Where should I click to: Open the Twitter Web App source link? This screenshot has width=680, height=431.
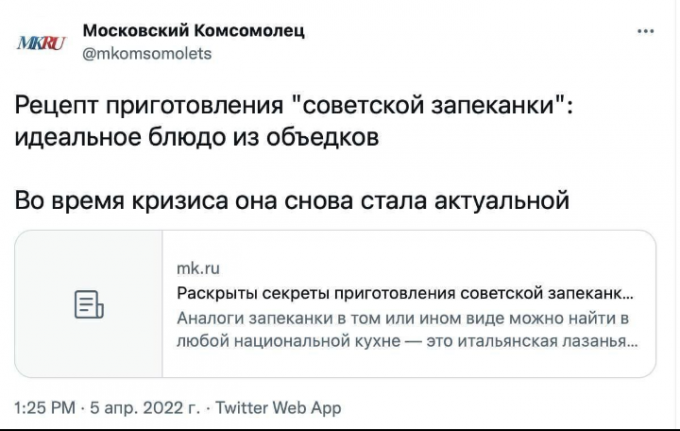pos(278,408)
